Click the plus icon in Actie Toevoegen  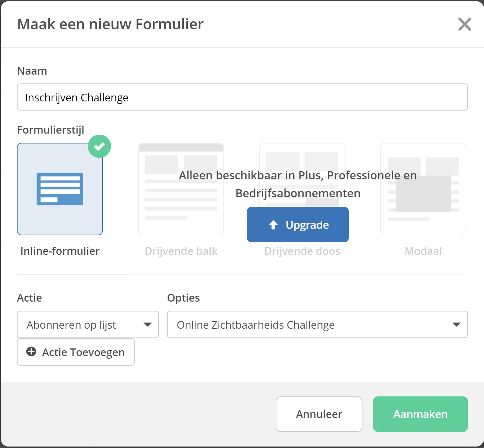click(31, 352)
